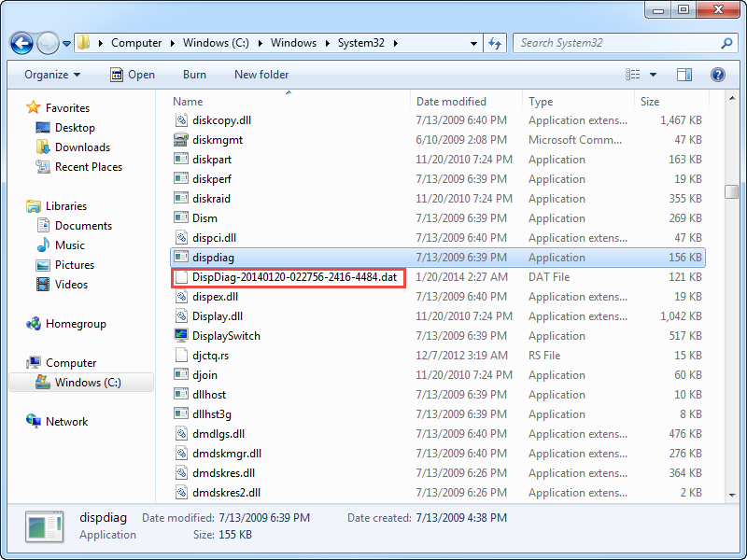Click the Forward navigation arrow
The width and height of the screenshot is (747, 560).
coord(48,43)
